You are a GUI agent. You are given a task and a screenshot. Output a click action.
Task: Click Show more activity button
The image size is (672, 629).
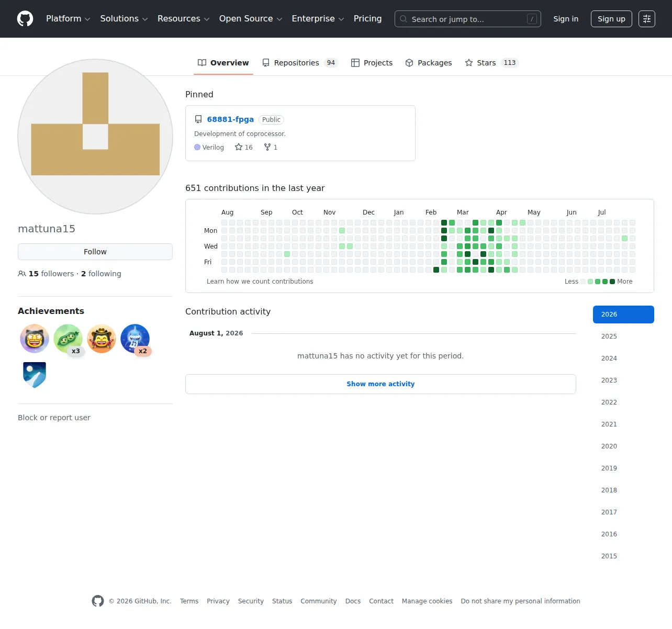click(380, 384)
